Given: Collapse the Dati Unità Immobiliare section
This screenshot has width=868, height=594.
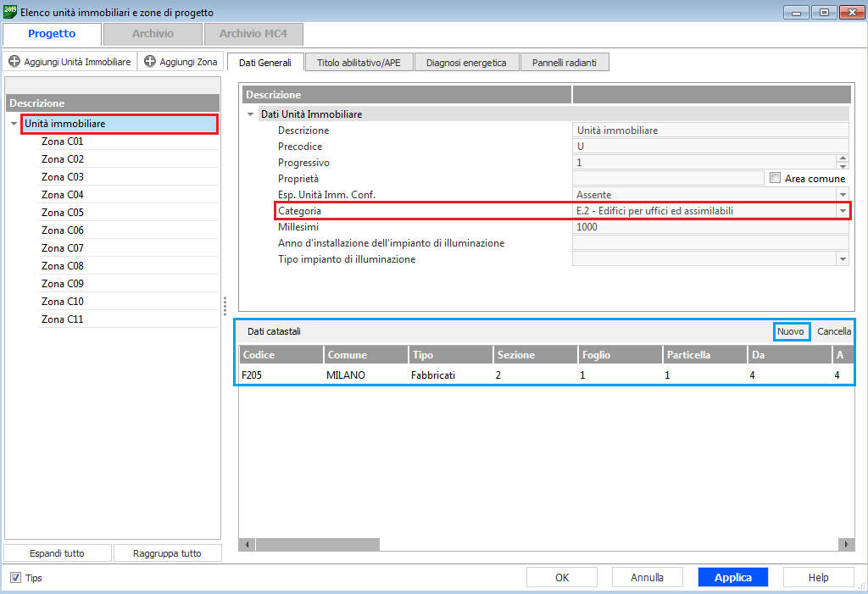Looking at the screenshot, I should [x=250, y=114].
